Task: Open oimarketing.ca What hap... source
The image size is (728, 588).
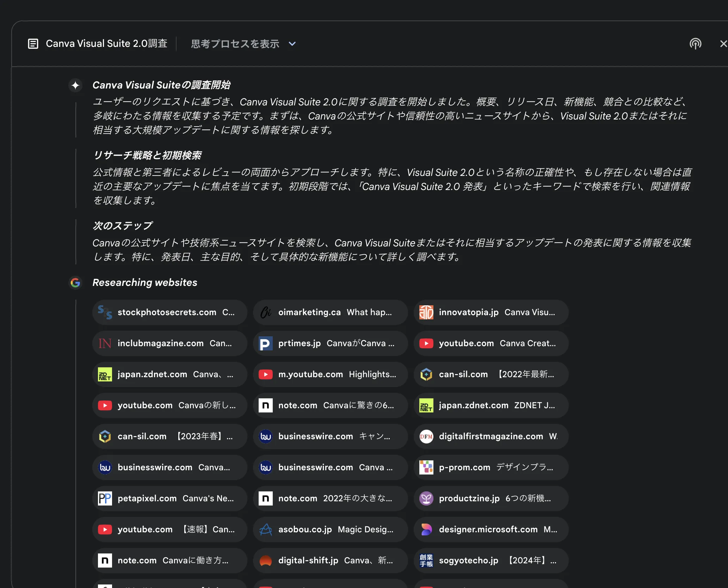Action: 331,312
